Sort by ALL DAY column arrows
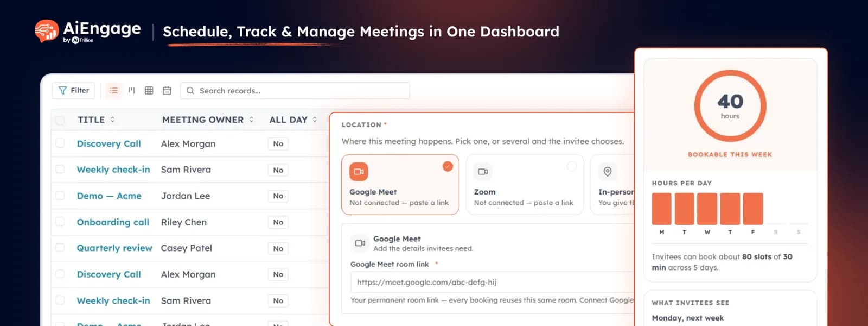This screenshot has height=326, width=868. [315, 120]
